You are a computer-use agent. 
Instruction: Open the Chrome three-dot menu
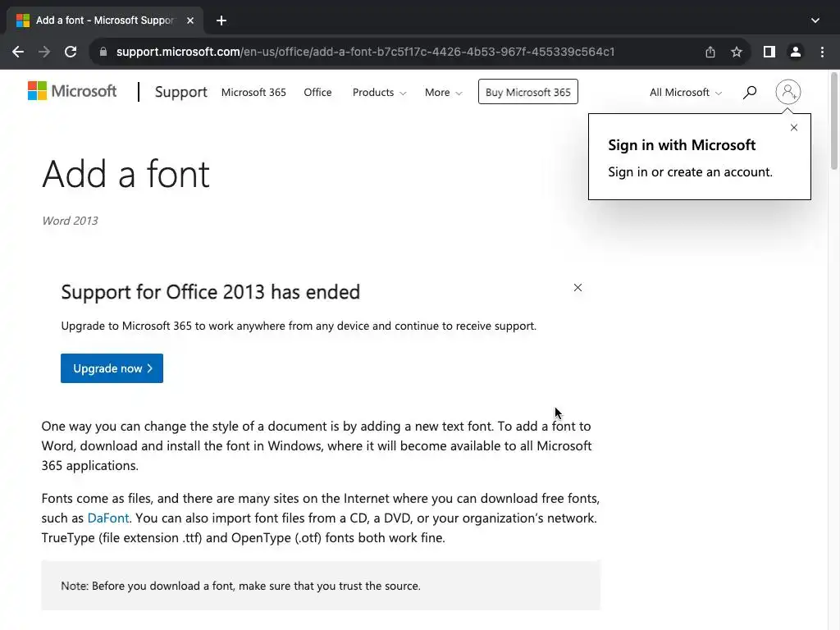(x=822, y=52)
